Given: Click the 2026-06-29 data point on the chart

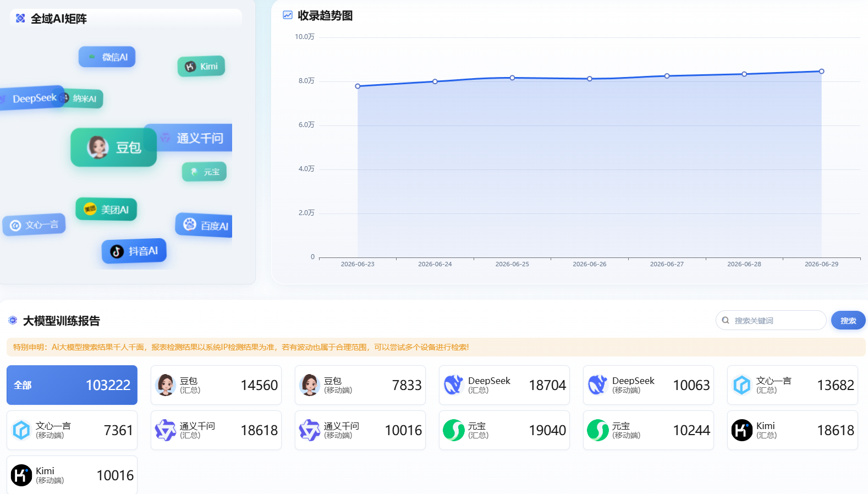Looking at the screenshot, I should coord(822,72).
